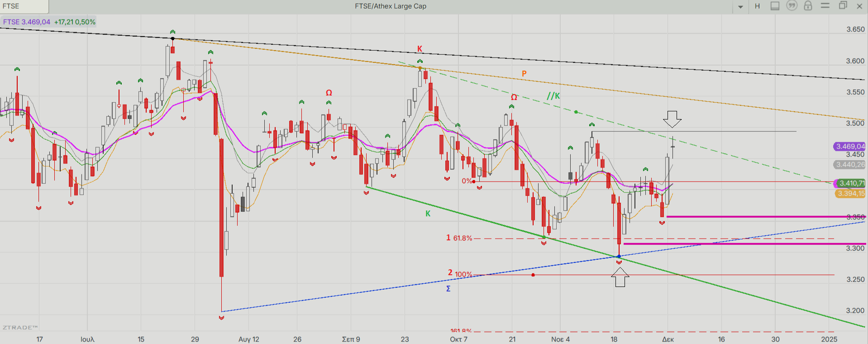Select the FTSE/Athex Large Cap title
The height and width of the screenshot is (344, 868).
click(x=391, y=6)
